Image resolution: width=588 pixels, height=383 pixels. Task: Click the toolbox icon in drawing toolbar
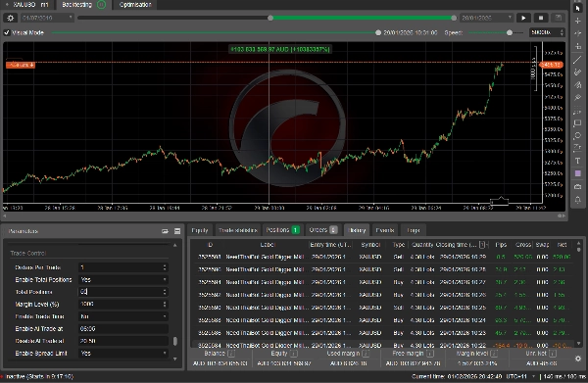coord(577,186)
